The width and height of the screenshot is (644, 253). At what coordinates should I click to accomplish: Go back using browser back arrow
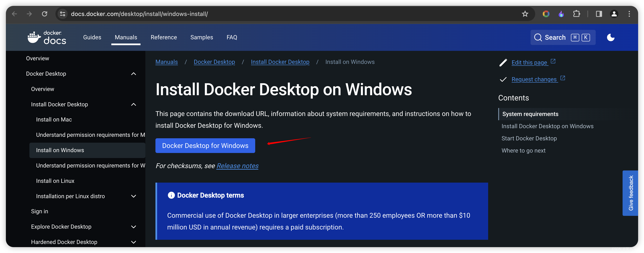[14, 14]
